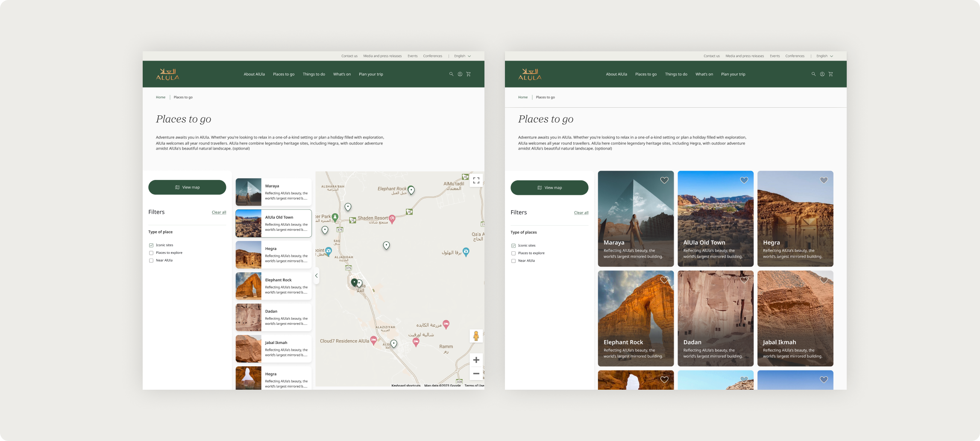The image size is (980, 441).
Task: Click the Shaden Resort marker on map
Action: click(x=392, y=219)
